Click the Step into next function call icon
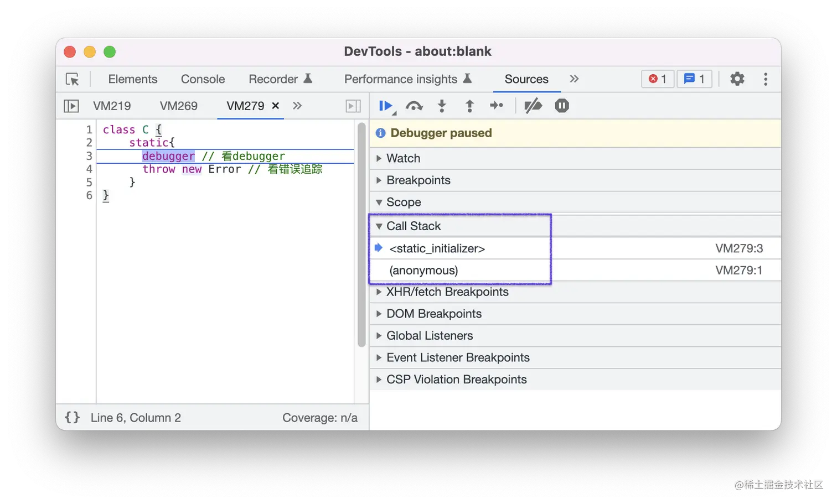 click(442, 106)
